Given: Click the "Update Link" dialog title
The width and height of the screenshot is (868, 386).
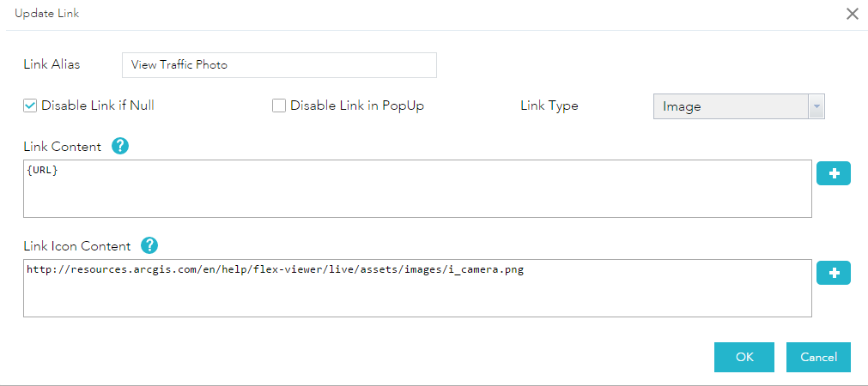Looking at the screenshot, I should coord(47,14).
